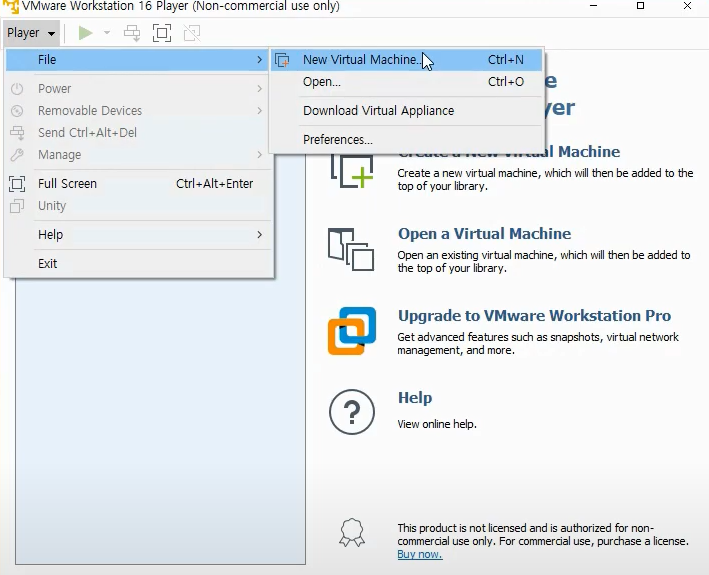Select New Virtual Machine... in the submenu
The width and height of the screenshot is (709, 575).
(406, 60)
